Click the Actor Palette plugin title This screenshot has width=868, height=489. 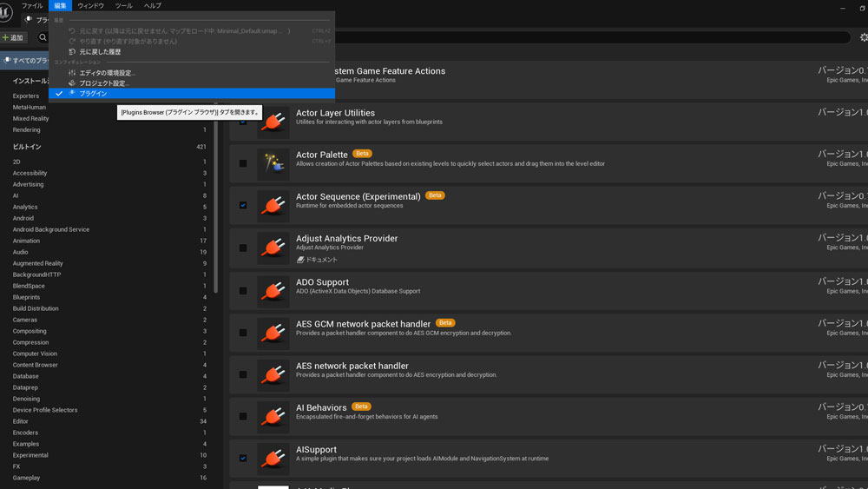pos(322,155)
